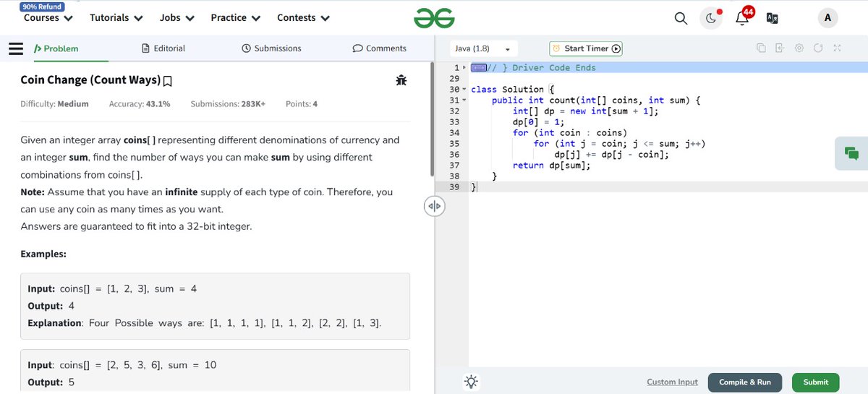Click line number 39 in the gutter
This screenshot has height=394, width=868.
coord(454,187)
